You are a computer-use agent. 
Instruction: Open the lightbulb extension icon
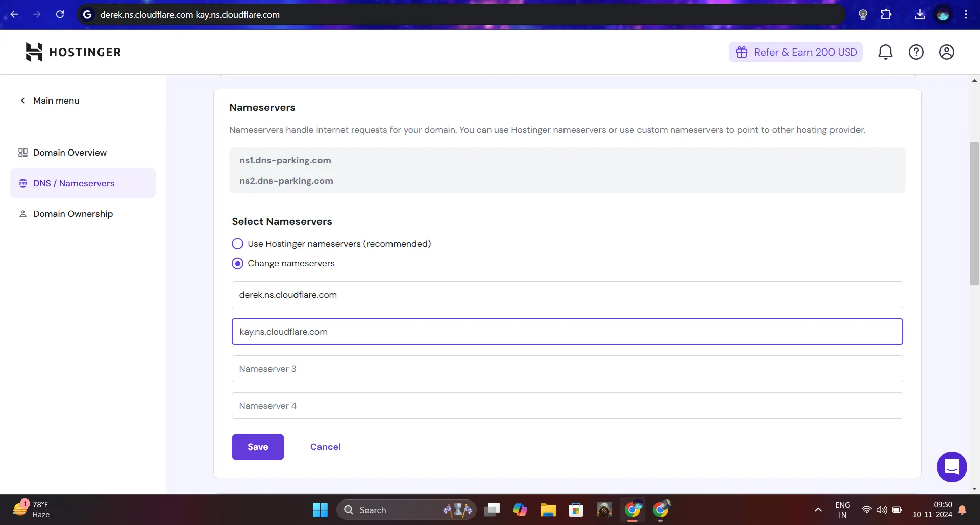point(863,14)
